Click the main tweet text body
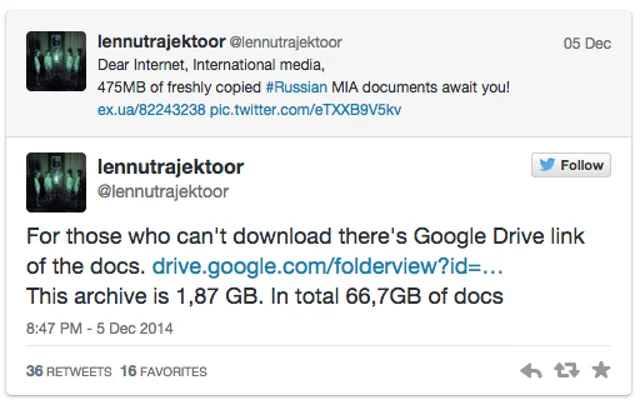This screenshot has width=640, height=405. pyautogui.click(x=305, y=266)
